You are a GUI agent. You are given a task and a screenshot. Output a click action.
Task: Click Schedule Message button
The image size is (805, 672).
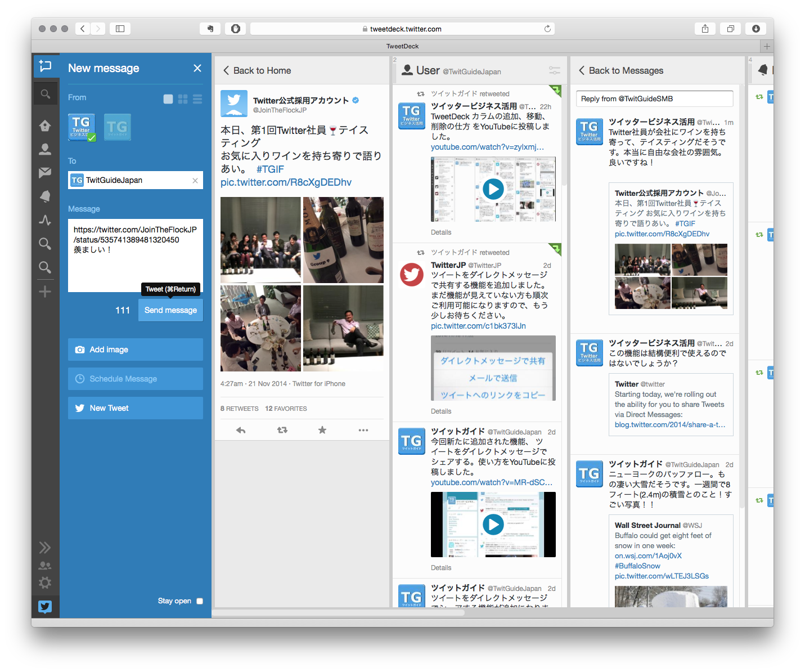pyautogui.click(x=136, y=379)
